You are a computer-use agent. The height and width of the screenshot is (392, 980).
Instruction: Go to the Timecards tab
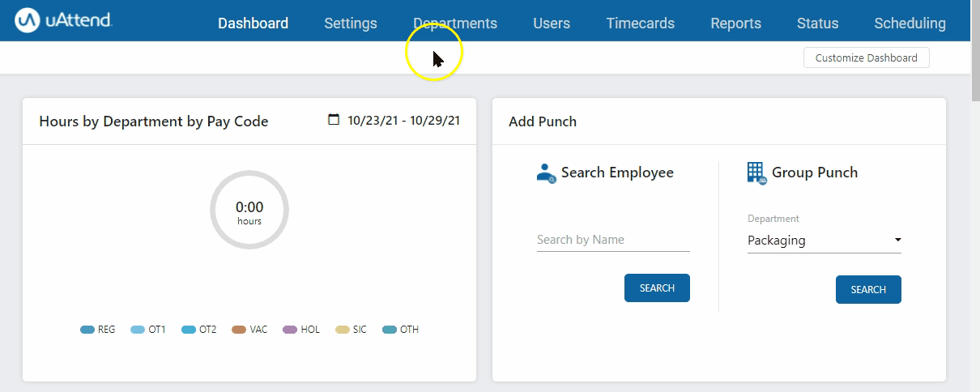(x=640, y=23)
